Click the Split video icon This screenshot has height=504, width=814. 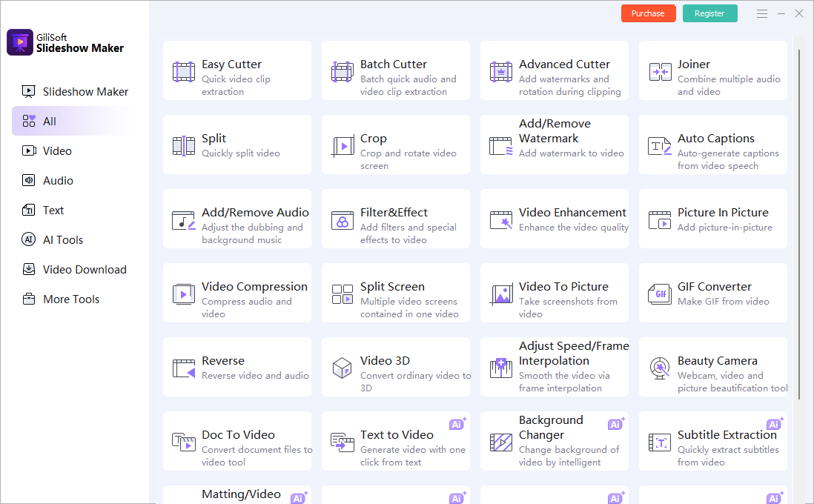(x=184, y=146)
